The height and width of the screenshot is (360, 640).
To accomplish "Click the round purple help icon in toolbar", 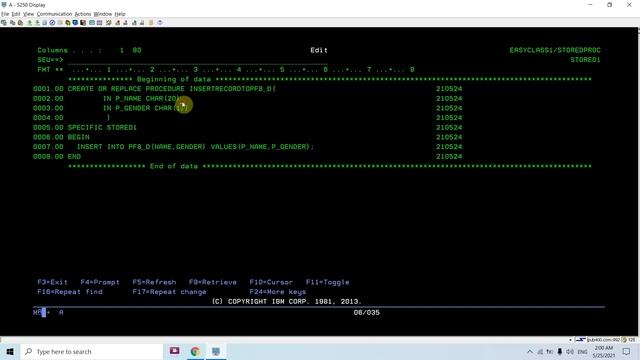I will [x=160, y=22].
